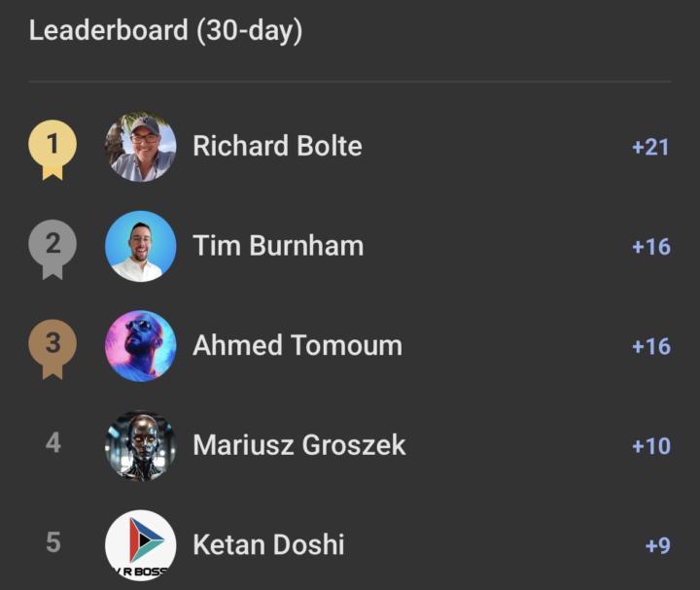The width and height of the screenshot is (700, 590).
Task: Open Mariusz Groszek's robot avatar
Action: tap(140, 445)
